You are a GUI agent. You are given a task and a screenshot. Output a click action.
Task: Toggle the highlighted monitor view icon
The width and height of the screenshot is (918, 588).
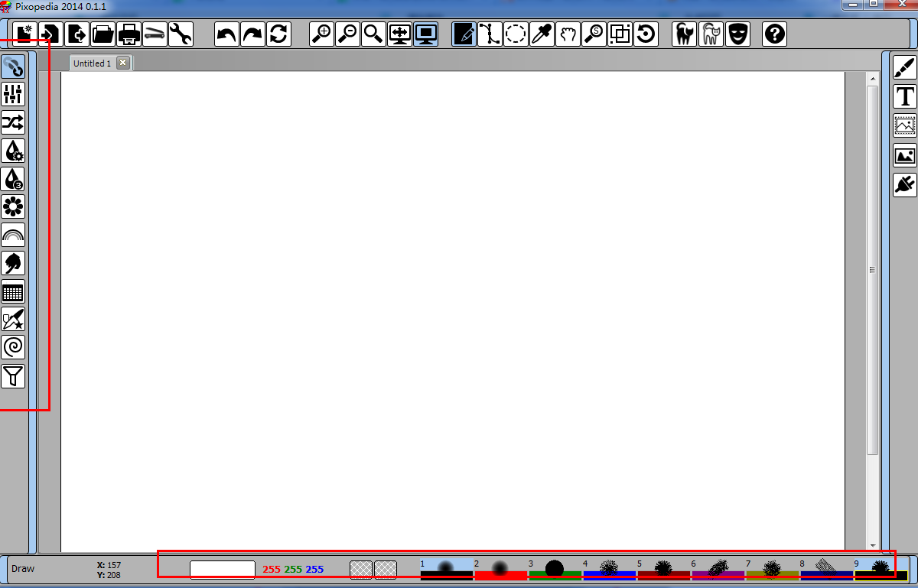(x=425, y=34)
